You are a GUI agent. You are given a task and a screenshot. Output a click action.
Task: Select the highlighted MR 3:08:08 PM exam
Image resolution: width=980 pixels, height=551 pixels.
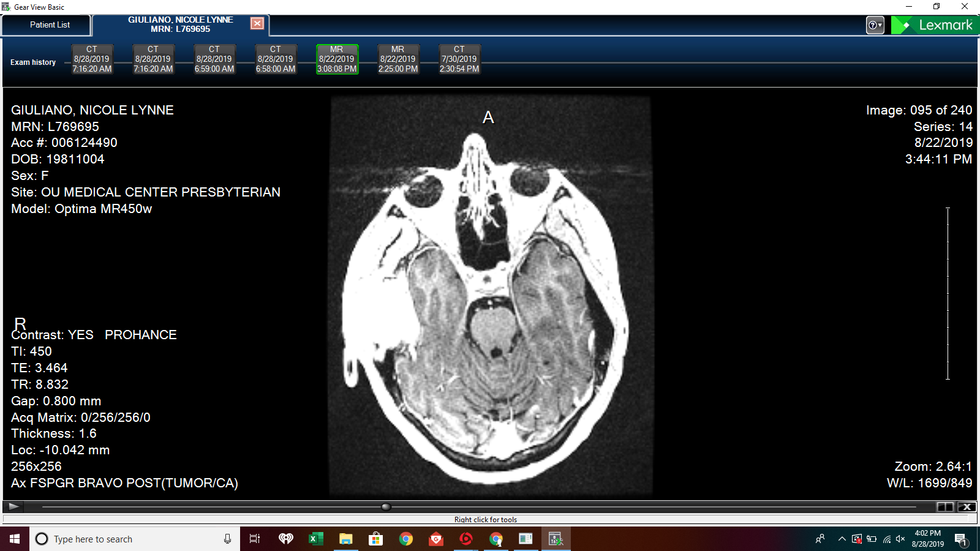337,59
